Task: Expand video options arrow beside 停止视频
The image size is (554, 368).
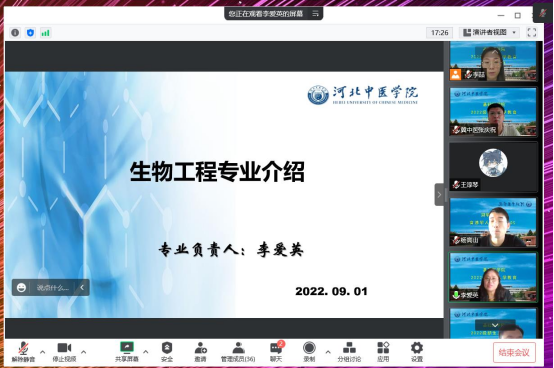Action: pos(83,352)
